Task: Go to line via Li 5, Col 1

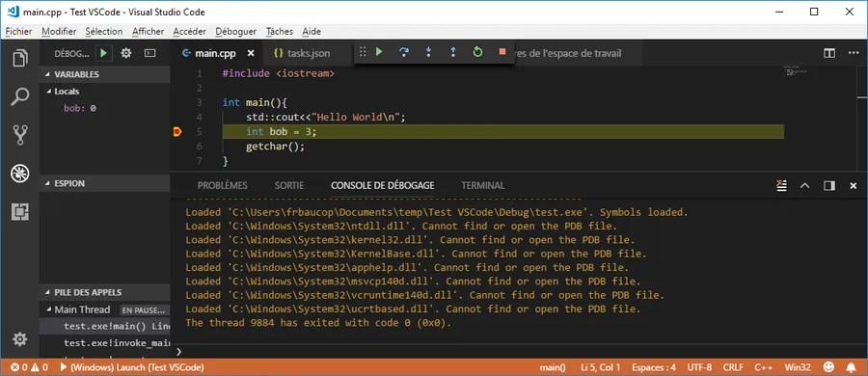Action: [601, 367]
